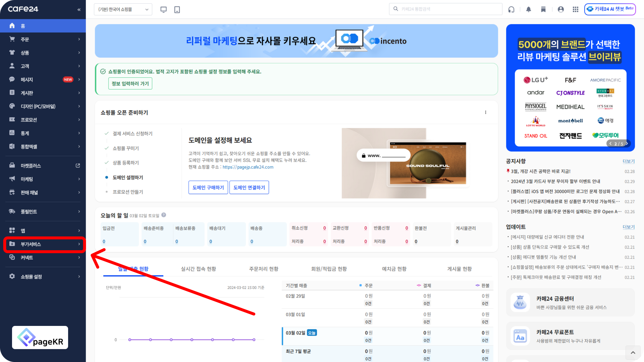Click the help question mark by 오늘의 할 일

tap(164, 215)
